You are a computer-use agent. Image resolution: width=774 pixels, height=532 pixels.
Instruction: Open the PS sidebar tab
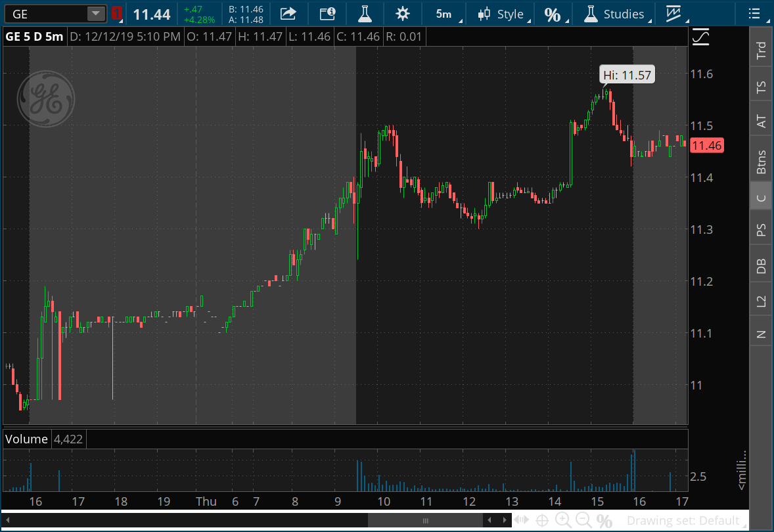pos(761,229)
